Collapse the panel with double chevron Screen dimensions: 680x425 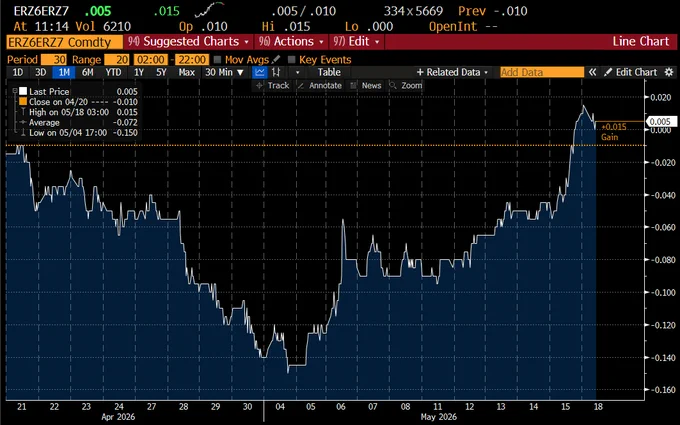pos(592,72)
